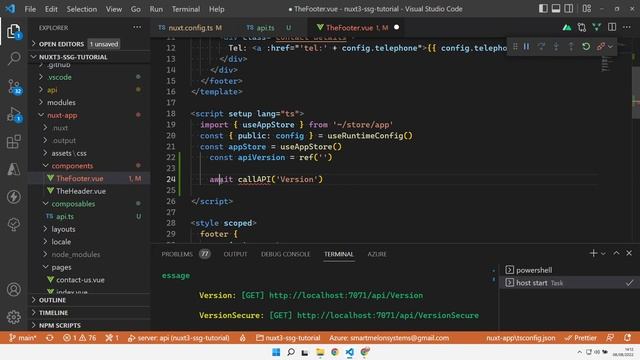Switch to api.ts editor tab
The width and height of the screenshot is (640, 360).
tap(269, 28)
